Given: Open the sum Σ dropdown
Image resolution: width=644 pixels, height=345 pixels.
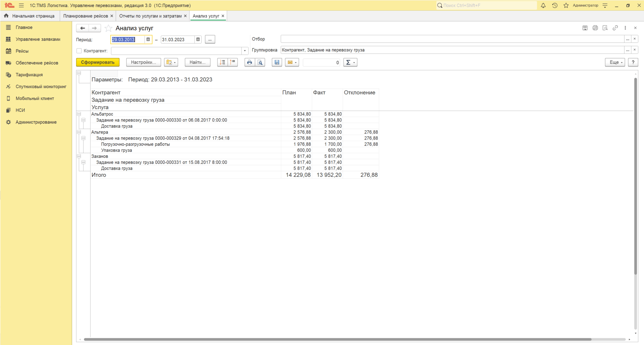Looking at the screenshot, I should coord(350,62).
